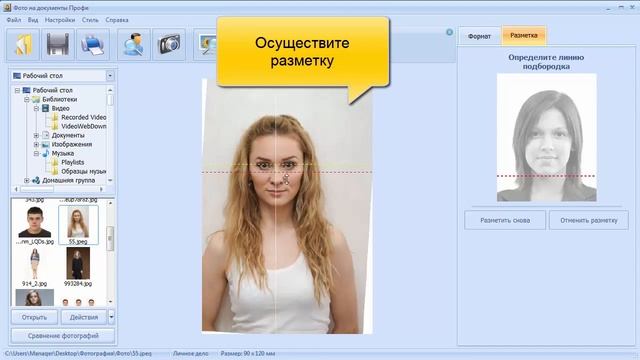Select the 914_2.jpg thumbnail
The height and width of the screenshot is (360, 640).
tap(35, 264)
